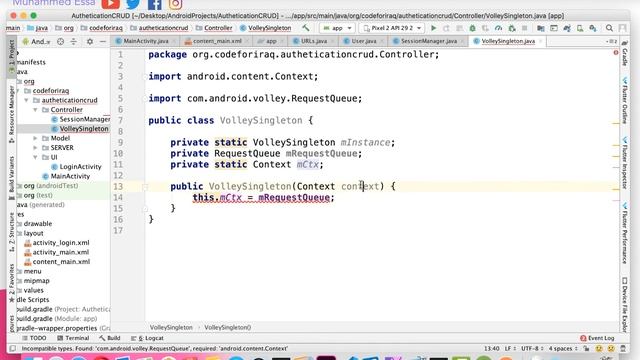The height and width of the screenshot is (360, 640).
Task: Open Project panel settings gear
Action: pyautogui.click(x=90, y=41)
